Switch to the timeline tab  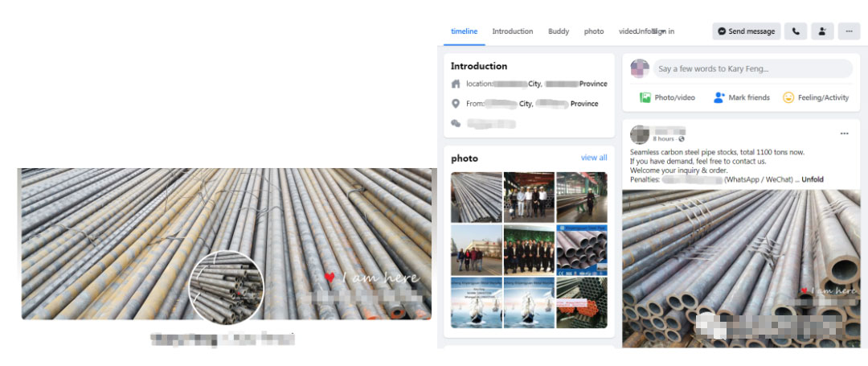464,31
